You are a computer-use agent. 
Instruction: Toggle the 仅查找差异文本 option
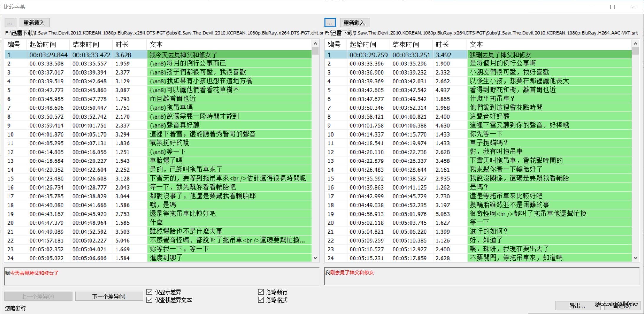[x=149, y=300]
